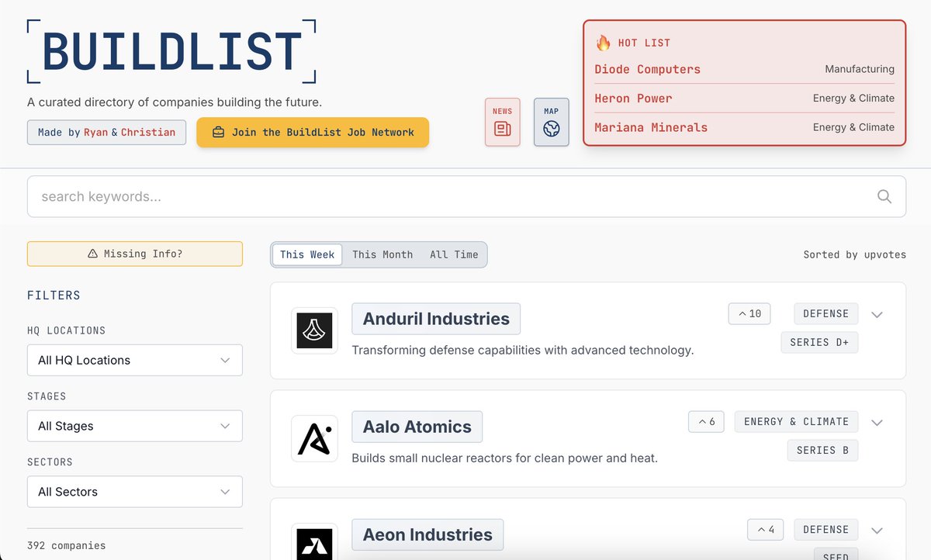Viewport: 931px width, 560px height.
Task: Open the All Stages dropdown
Action: (135, 426)
